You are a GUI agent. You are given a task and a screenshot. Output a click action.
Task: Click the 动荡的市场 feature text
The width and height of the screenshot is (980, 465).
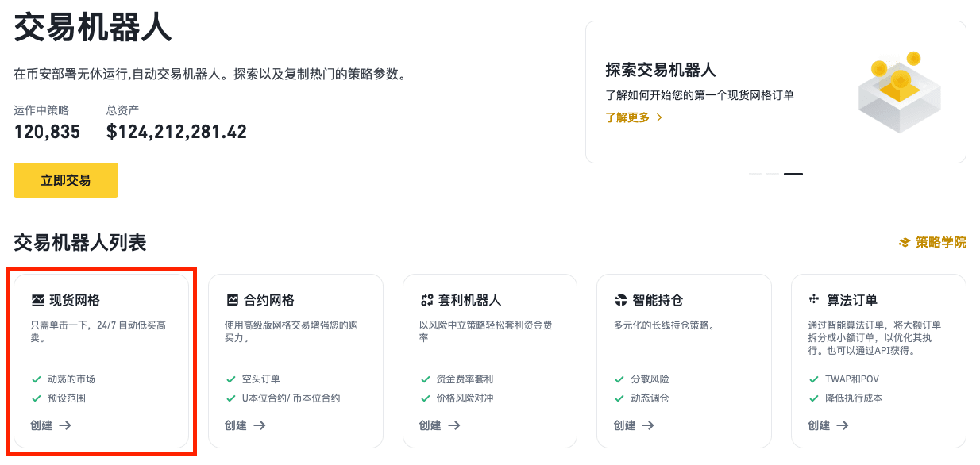pos(71,379)
